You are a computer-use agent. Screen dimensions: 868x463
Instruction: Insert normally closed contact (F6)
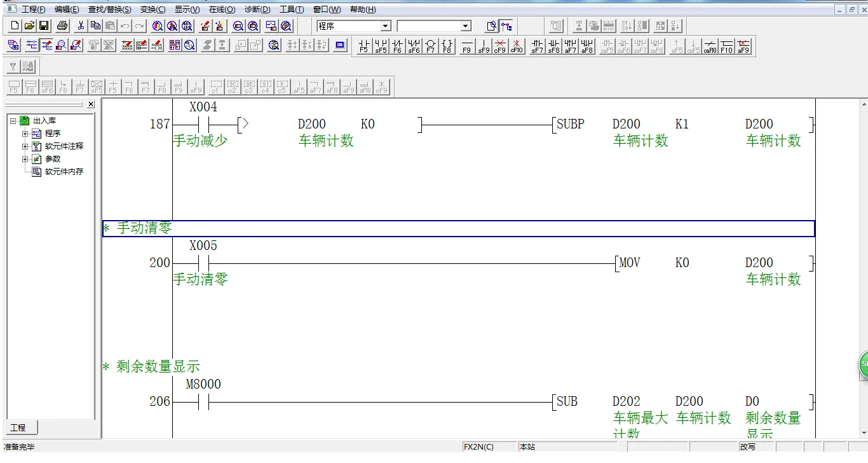tap(397, 46)
